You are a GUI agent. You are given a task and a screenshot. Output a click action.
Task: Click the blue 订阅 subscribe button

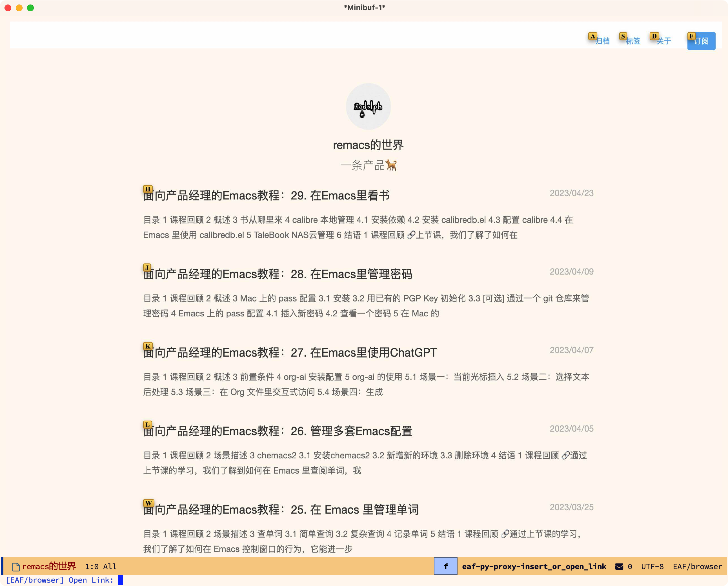701,41
